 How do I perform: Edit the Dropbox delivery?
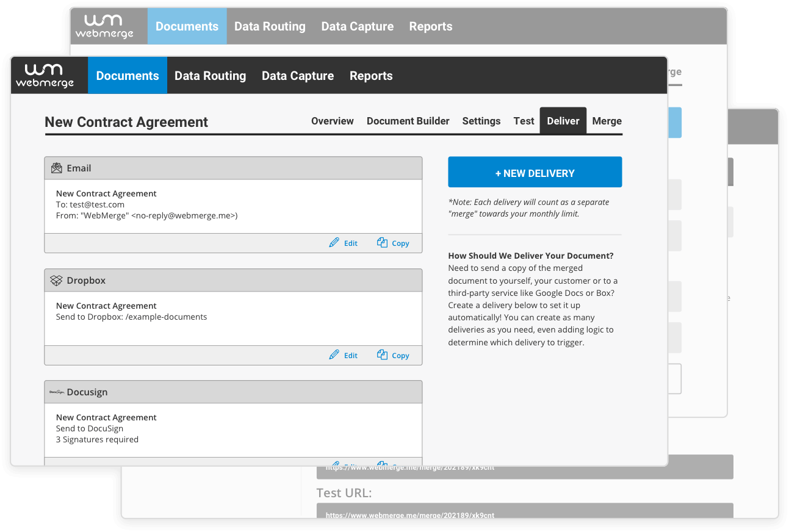[344, 355]
